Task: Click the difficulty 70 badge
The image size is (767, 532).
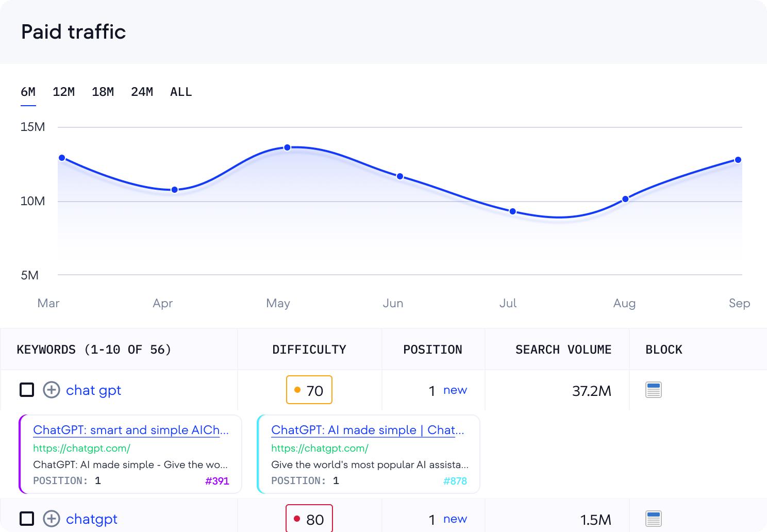Action: [x=309, y=390]
